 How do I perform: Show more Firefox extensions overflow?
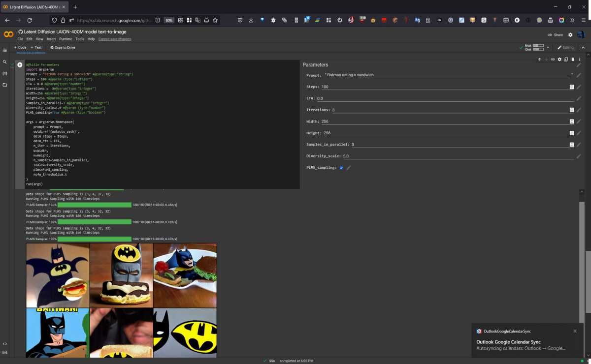[572, 20]
